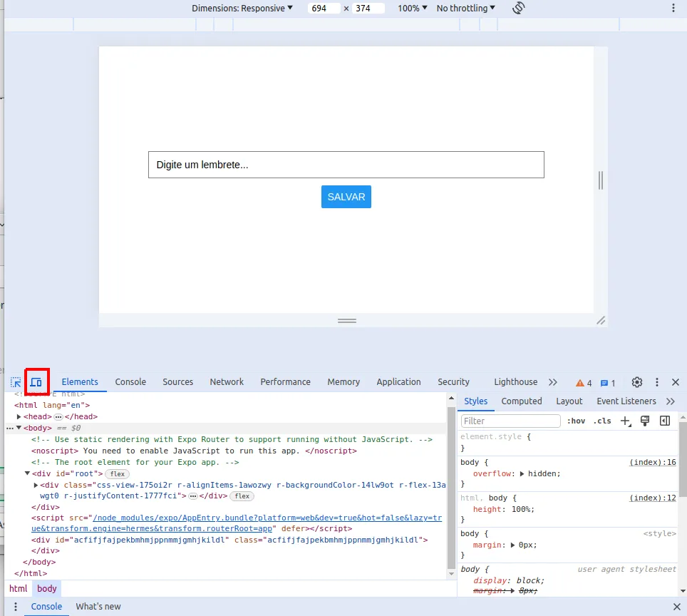Open the No throttling dropdown

[466, 9]
